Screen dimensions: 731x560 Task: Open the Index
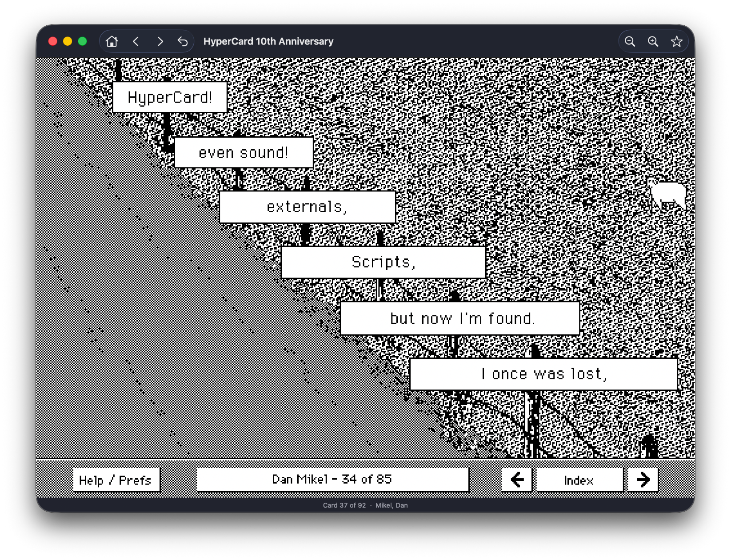(579, 480)
